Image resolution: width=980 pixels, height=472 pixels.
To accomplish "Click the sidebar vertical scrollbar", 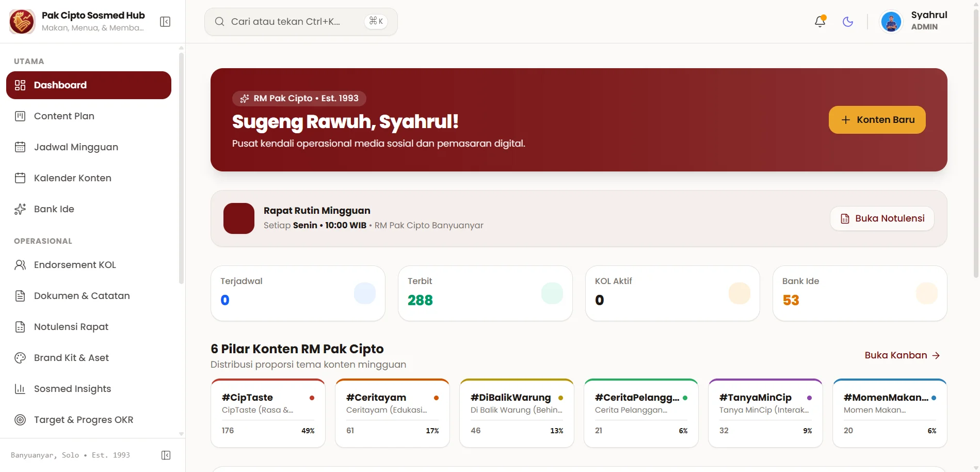I will (x=181, y=168).
